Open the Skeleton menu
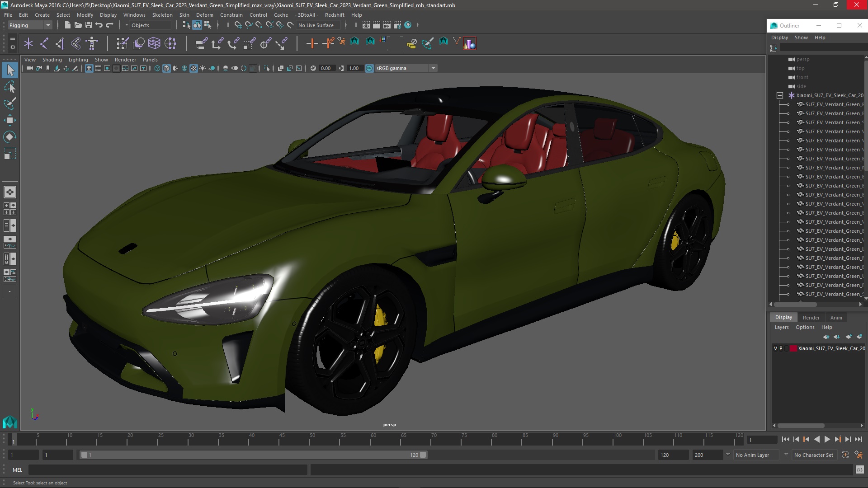This screenshot has height=488, width=868. tap(162, 15)
